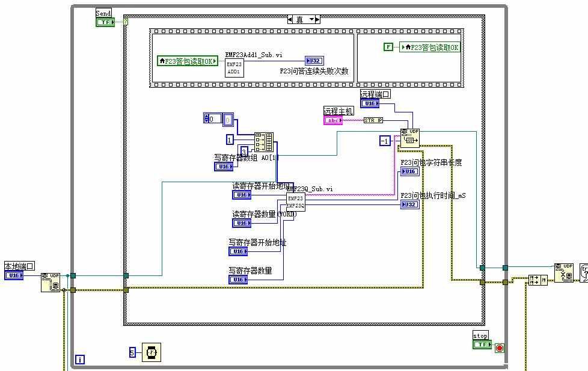Click the 读寄存器数量(WORD) label
Viewport: 588px width, 371px height.
(x=265, y=214)
